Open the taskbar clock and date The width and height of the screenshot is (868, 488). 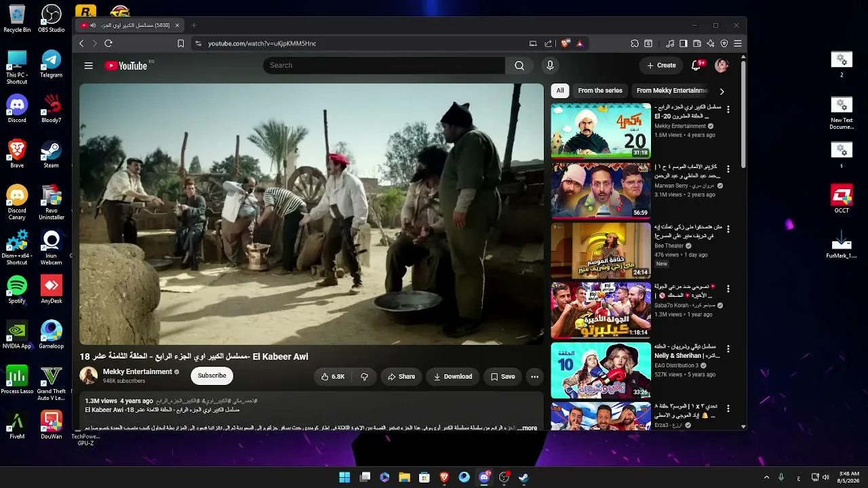[849, 477]
